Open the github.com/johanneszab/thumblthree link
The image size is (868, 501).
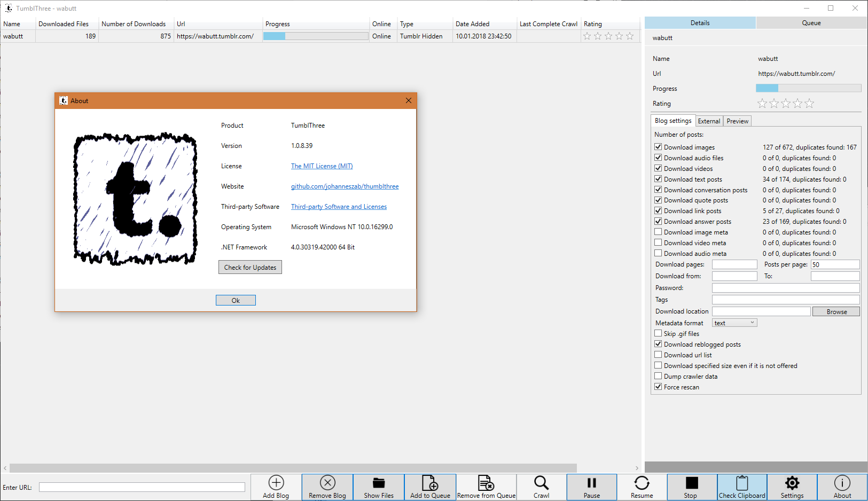tap(345, 186)
